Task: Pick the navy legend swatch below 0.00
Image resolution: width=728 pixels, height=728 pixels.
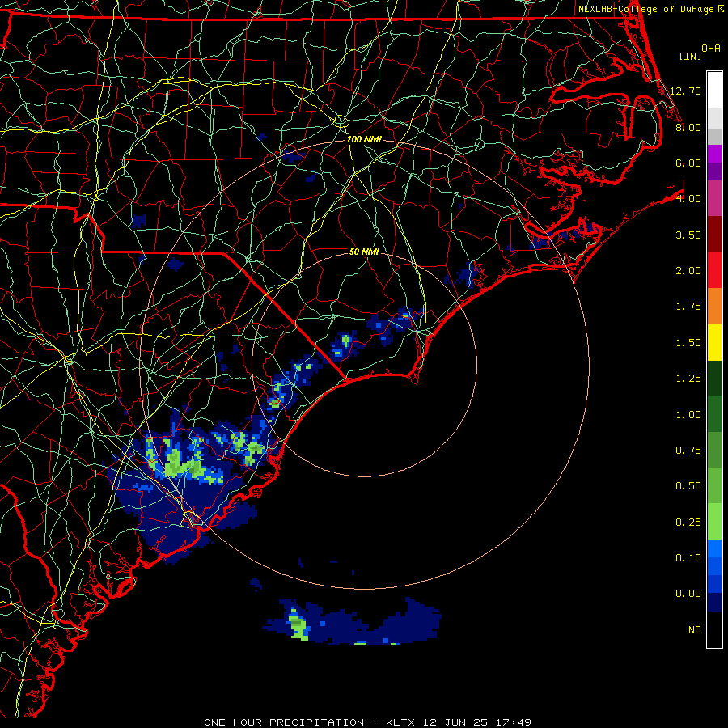Action: [x=714, y=603]
